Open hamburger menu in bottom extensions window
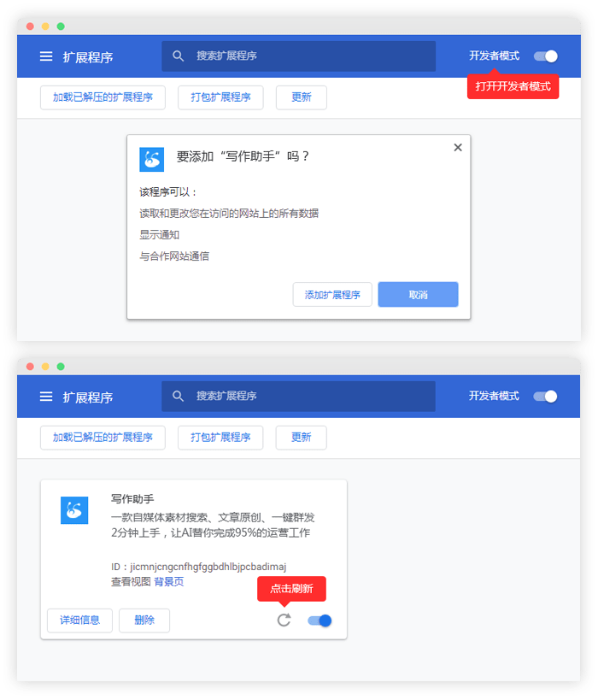This screenshot has height=700, width=598. (x=46, y=397)
